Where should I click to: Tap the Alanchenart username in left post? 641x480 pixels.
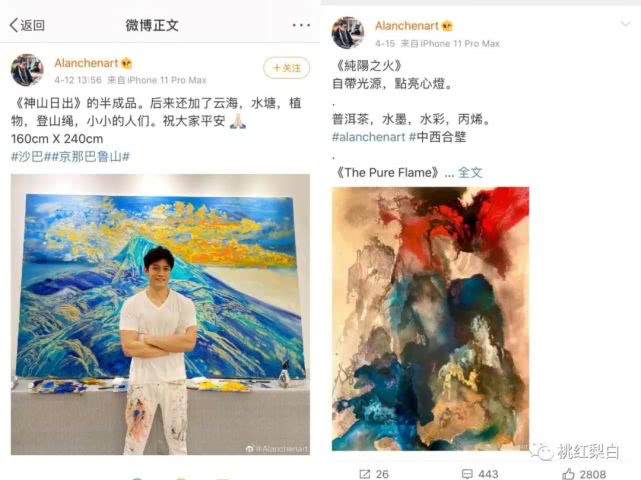(86, 63)
